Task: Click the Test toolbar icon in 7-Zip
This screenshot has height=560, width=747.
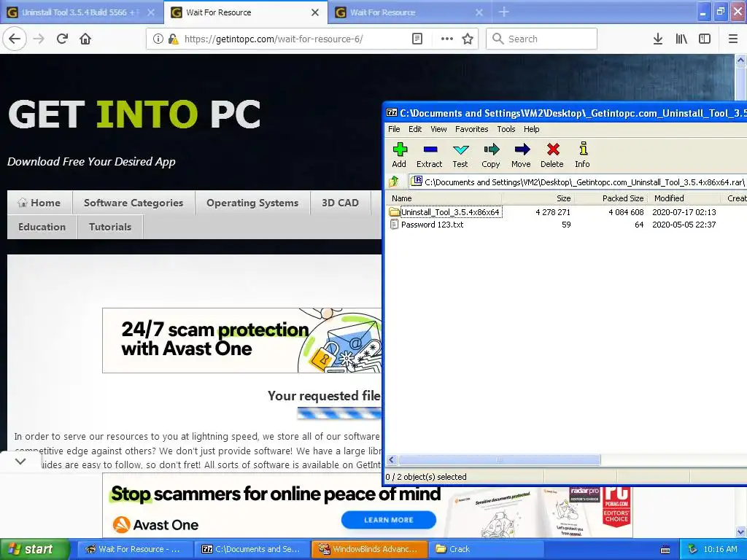Action: click(460, 155)
